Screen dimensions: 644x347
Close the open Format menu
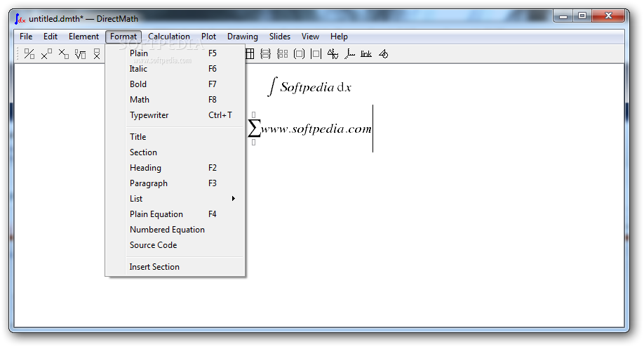(123, 37)
